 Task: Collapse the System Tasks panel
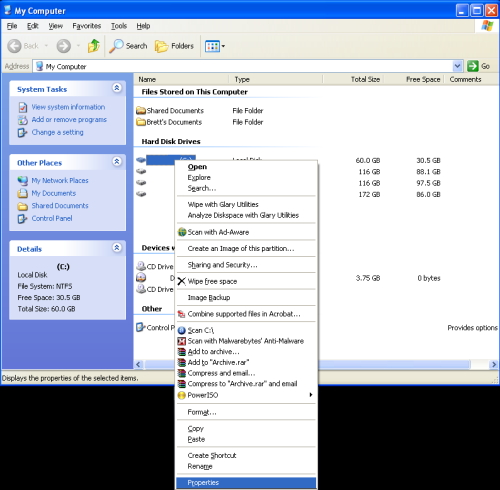click(117, 88)
